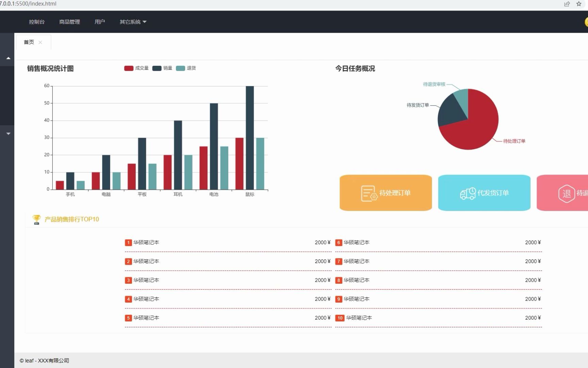Click 华硕笔记本 name in rank 1 row
Screen dimensions: 588x368
tap(146, 242)
